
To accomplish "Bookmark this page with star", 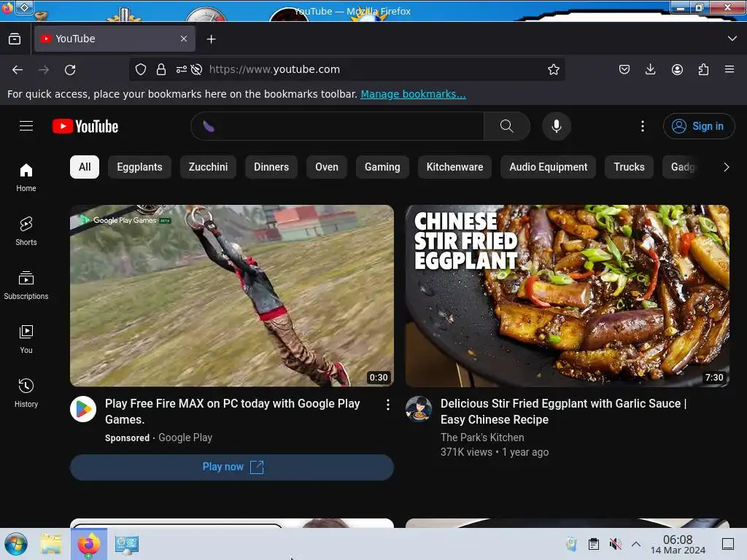I will 553,69.
